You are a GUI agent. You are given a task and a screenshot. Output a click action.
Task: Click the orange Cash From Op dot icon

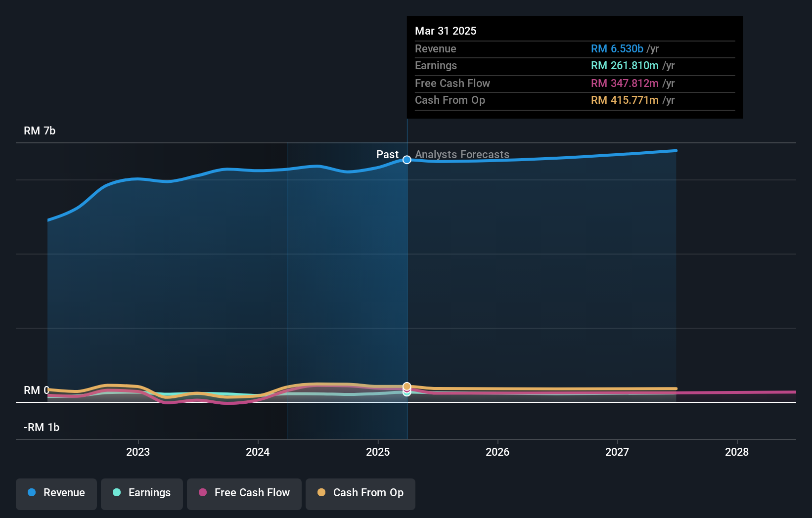[x=321, y=492]
